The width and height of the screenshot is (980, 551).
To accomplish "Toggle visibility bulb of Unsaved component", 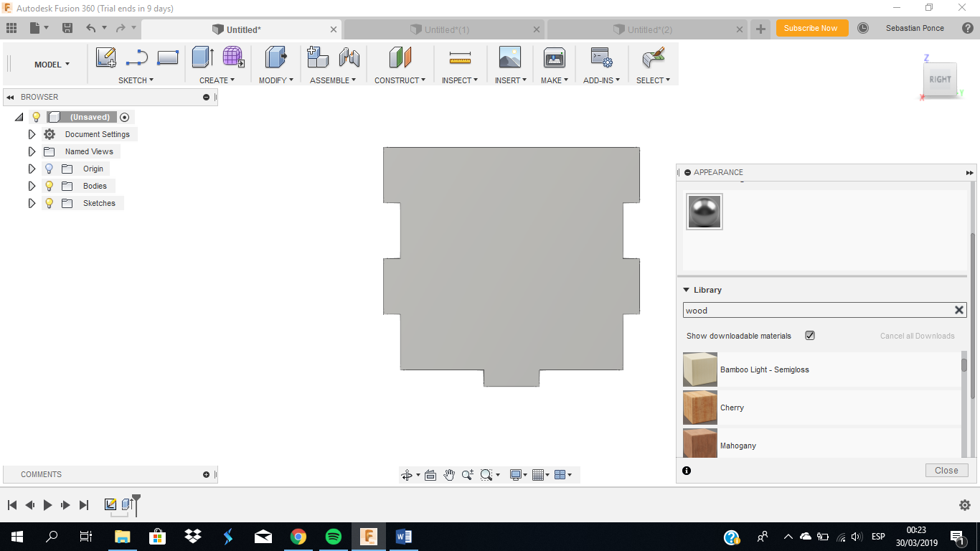I will coord(36,117).
